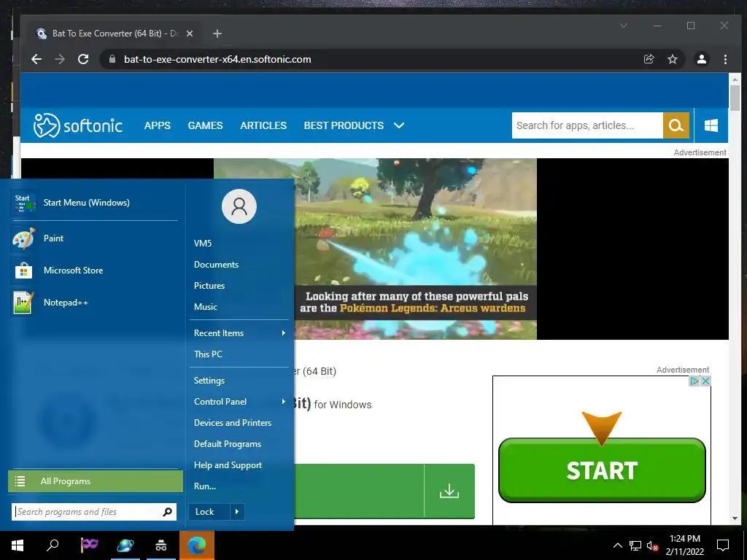Launch Paint from the start menu

point(94,238)
